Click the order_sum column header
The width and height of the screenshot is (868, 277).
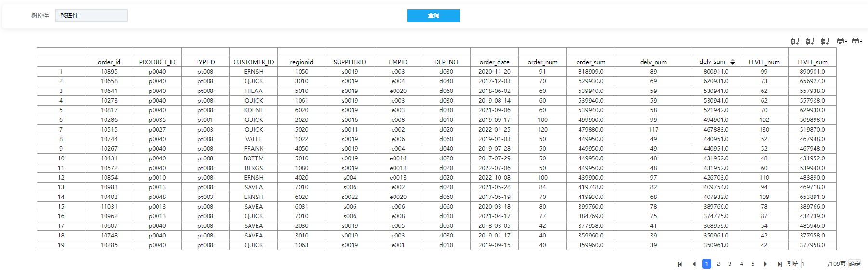pyautogui.click(x=591, y=62)
